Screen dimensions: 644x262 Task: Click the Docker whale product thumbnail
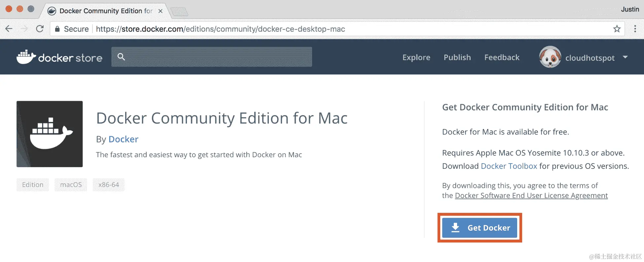[x=50, y=134]
